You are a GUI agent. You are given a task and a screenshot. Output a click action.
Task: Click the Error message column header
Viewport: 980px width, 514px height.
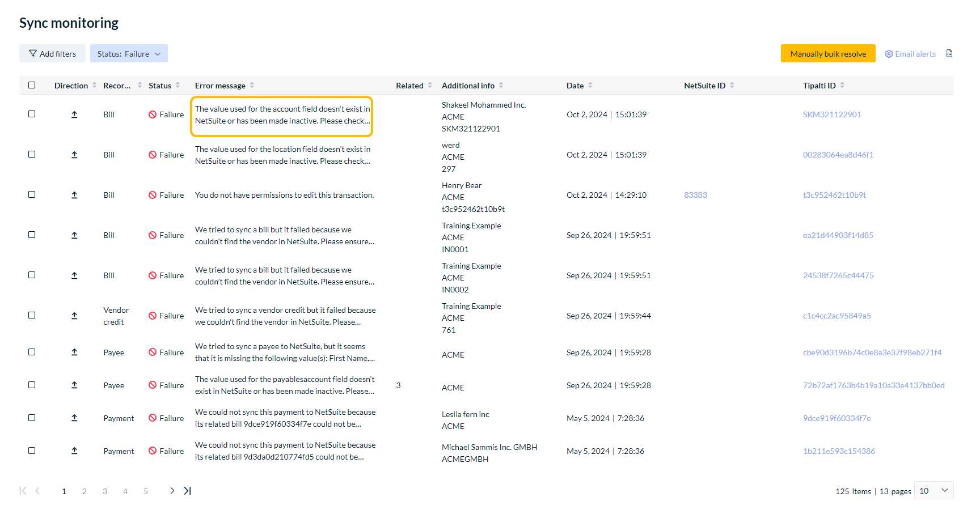220,85
